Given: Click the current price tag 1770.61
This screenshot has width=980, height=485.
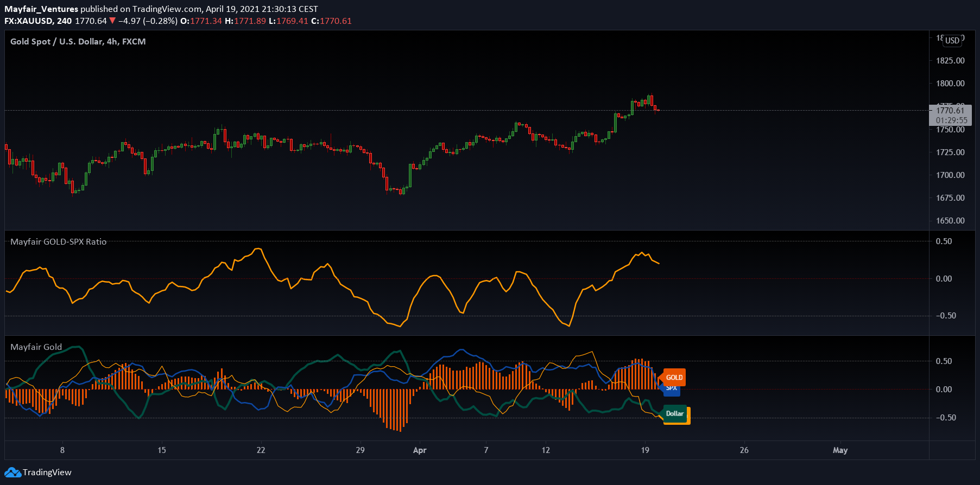Looking at the screenshot, I should [x=950, y=110].
